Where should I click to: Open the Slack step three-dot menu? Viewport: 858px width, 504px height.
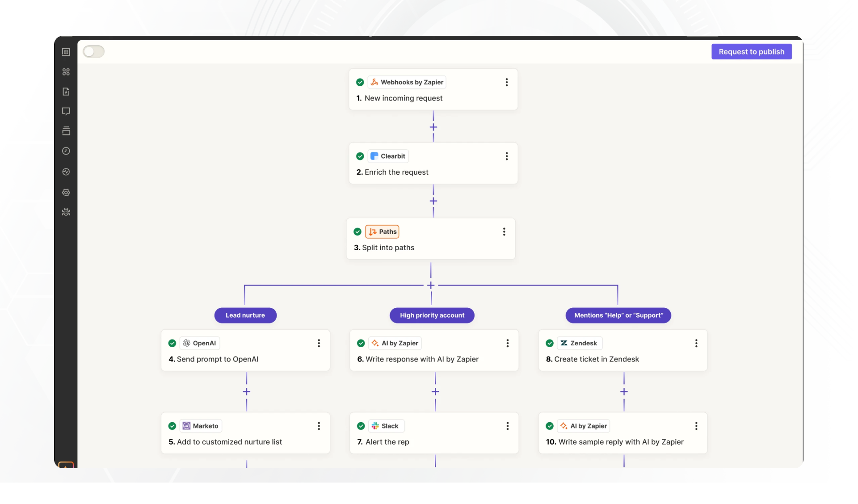click(507, 426)
